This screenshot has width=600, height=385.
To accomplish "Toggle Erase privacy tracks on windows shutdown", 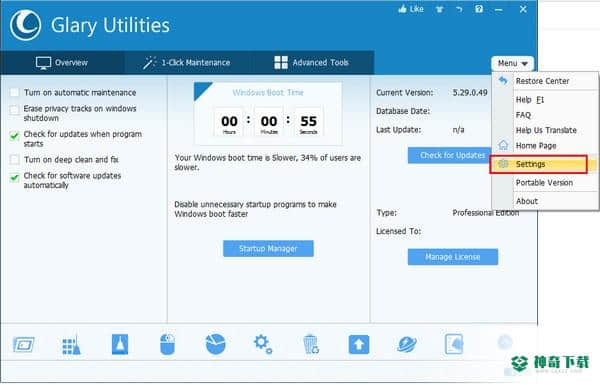I will pos(15,110).
